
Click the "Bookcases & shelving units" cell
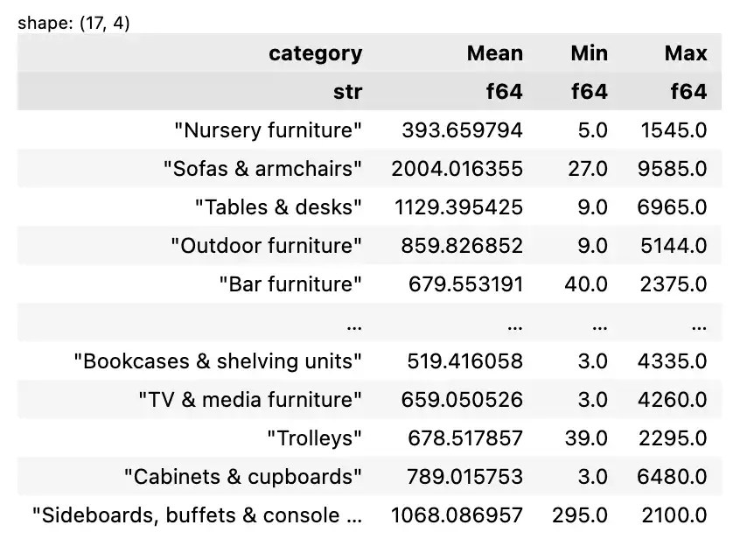pos(218,361)
